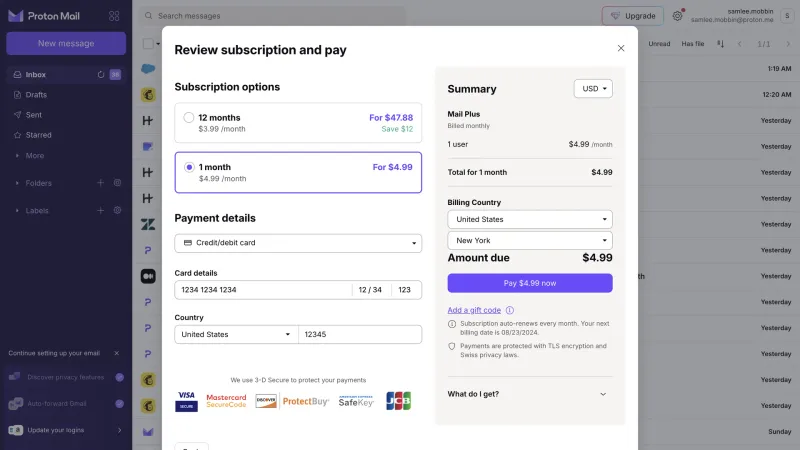800x450 pixels.
Task: Click the Has file filter
Action: pos(692,44)
